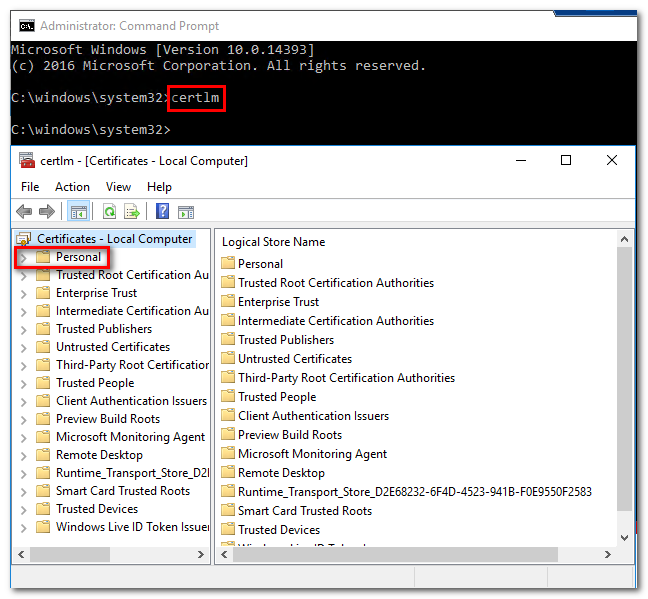Click right pane horizontal scrollbar right arrow
This screenshot has height=599, width=648.
click(x=608, y=554)
